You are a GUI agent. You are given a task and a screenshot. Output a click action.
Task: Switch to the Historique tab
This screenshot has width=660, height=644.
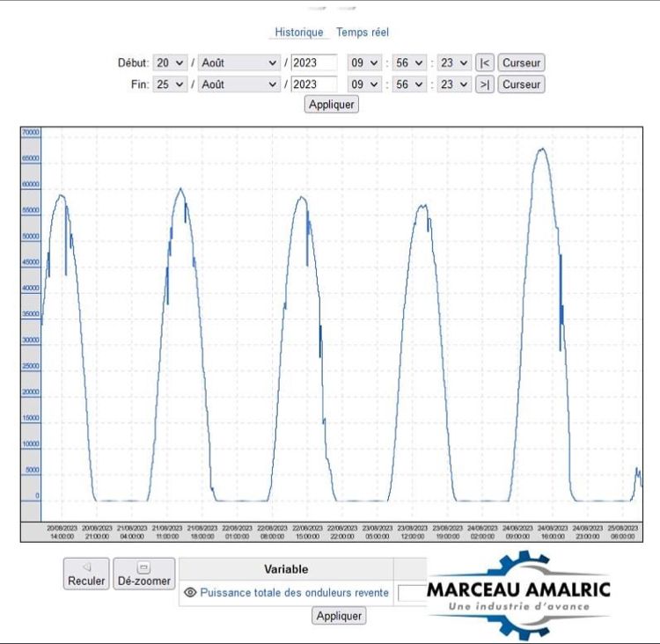(299, 33)
